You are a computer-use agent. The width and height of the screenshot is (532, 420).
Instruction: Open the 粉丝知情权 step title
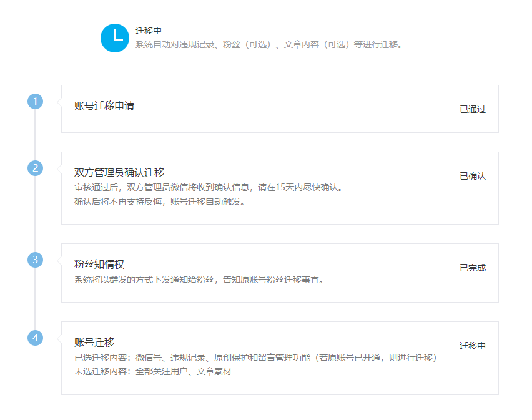tap(99, 265)
